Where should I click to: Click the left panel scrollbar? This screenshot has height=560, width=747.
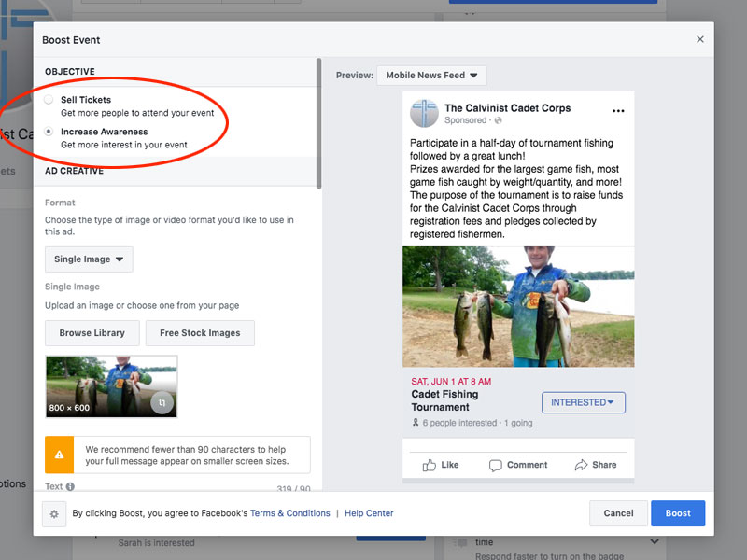pos(318,124)
